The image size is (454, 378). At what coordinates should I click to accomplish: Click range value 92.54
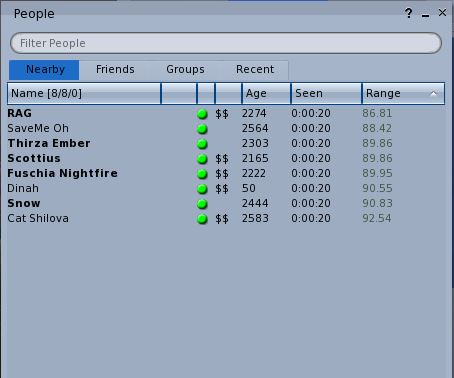point(377,218)
